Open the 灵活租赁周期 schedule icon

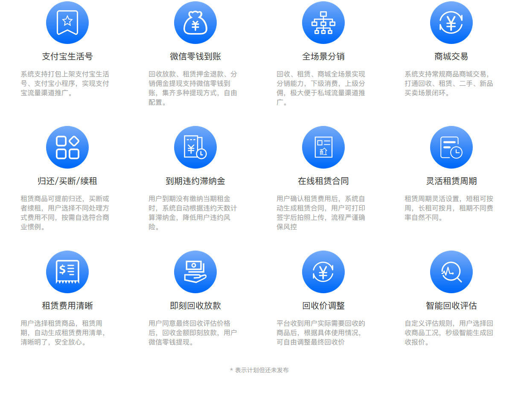(451, 147)
